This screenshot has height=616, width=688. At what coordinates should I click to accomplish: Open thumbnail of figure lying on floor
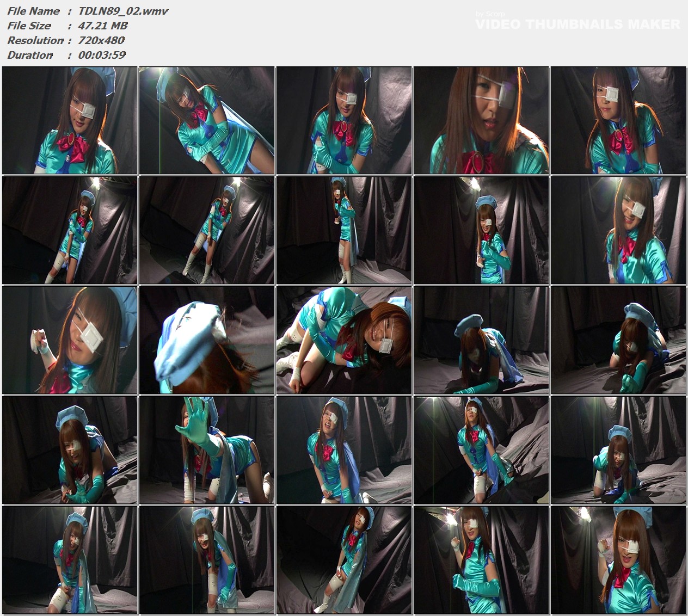(x=344, y=340)
